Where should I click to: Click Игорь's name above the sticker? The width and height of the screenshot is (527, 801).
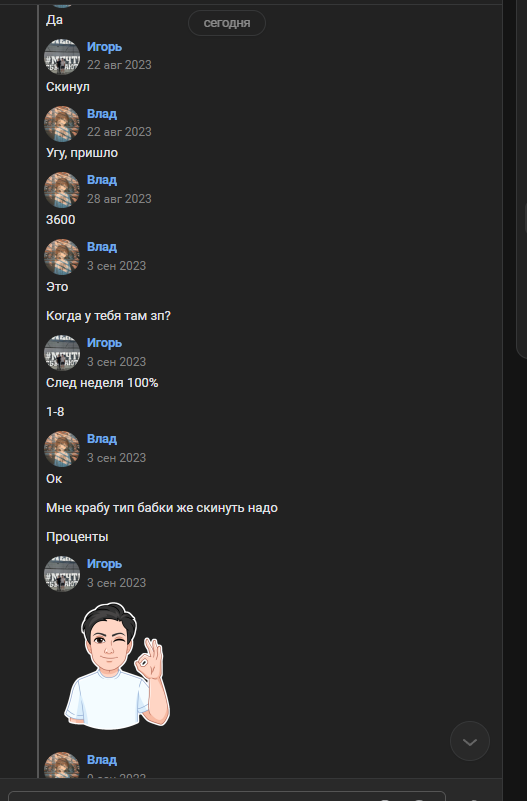point(104,564)
